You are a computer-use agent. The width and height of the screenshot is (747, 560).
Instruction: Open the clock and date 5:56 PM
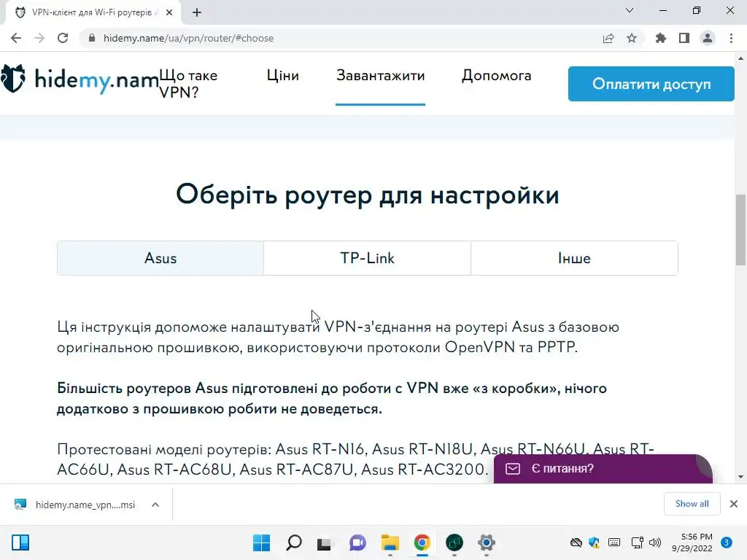point(692,542)
